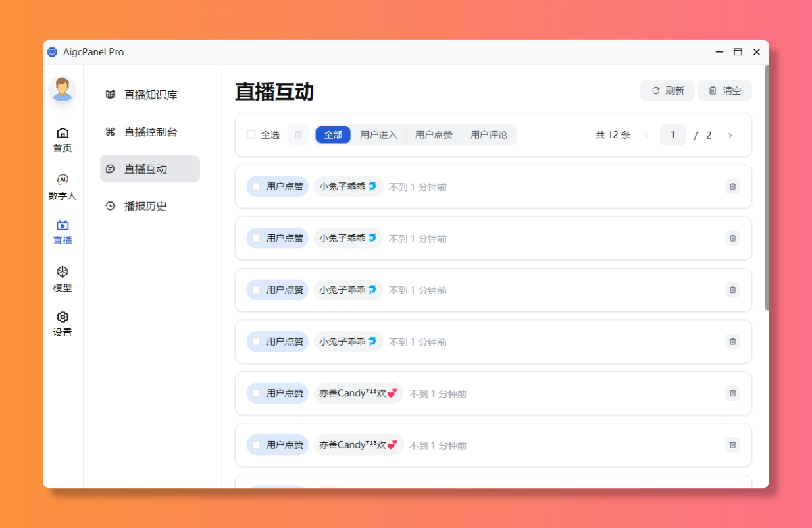Click the 刷新 refresh button

click(667, 90)
